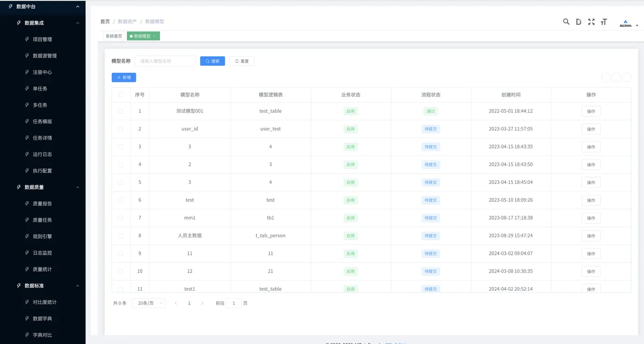Click 操作 button for row created 2024-03-08
644x344 pixels.
tap(591, 271)
